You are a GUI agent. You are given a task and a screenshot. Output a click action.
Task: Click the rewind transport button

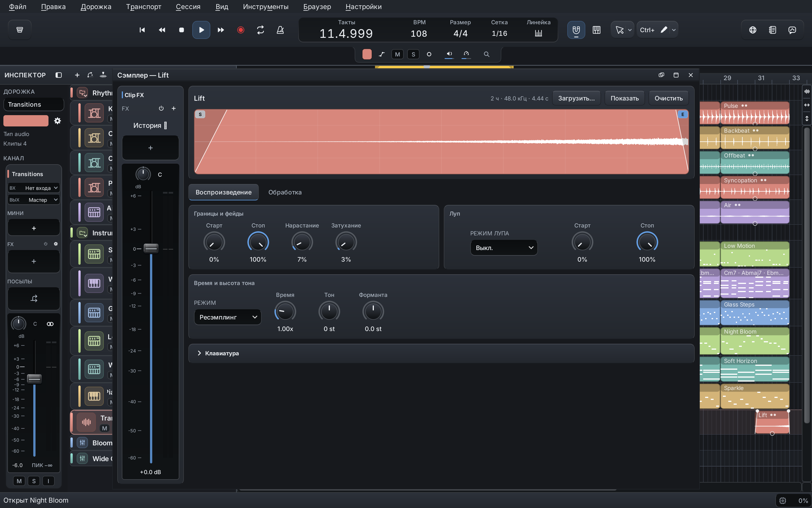point(162,30)
